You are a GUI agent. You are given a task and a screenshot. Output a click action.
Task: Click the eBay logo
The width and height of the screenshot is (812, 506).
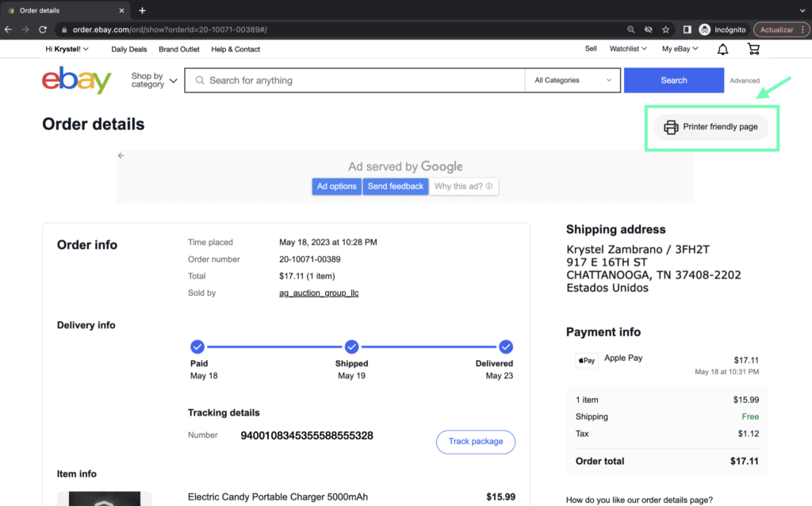click(x=76, y=80)
